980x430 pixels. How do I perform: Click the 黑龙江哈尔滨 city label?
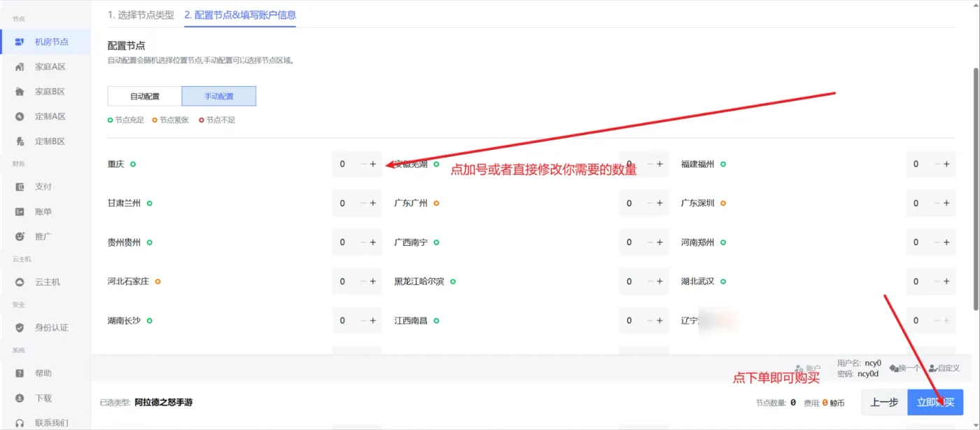click(419, 282)
